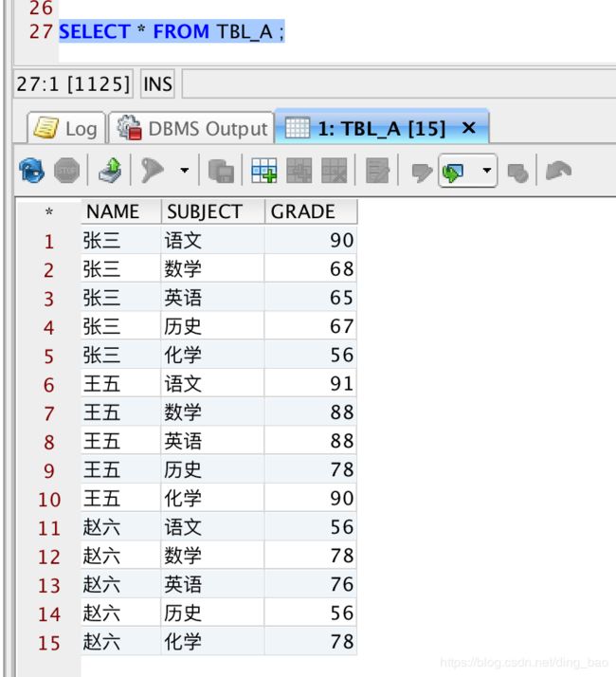Click the grade 88 cell in row 8

point(311,441)
